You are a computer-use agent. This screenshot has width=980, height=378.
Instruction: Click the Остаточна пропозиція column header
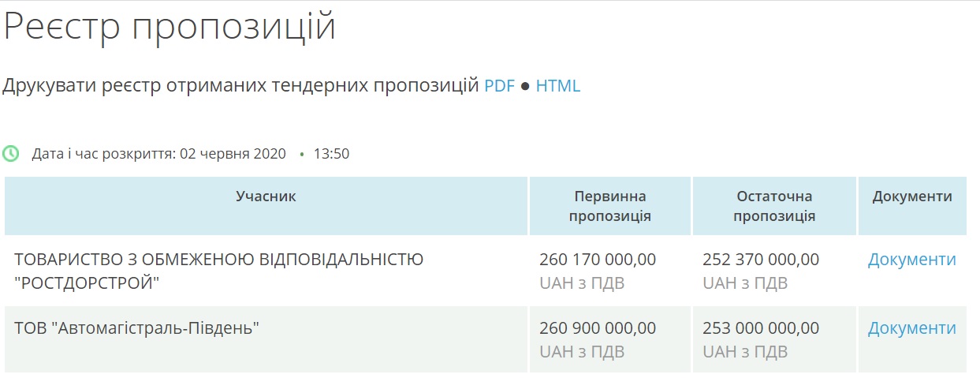click(x=774, y=206)
